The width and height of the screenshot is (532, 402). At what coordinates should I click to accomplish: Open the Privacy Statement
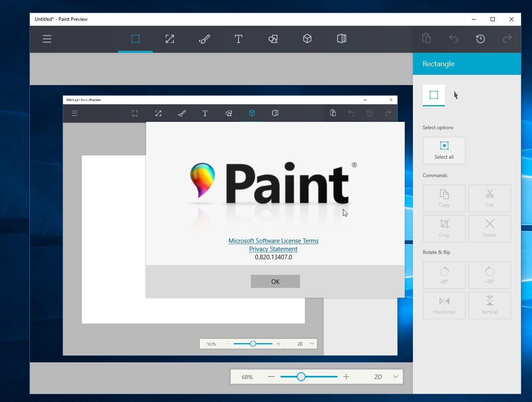[273, 249]
